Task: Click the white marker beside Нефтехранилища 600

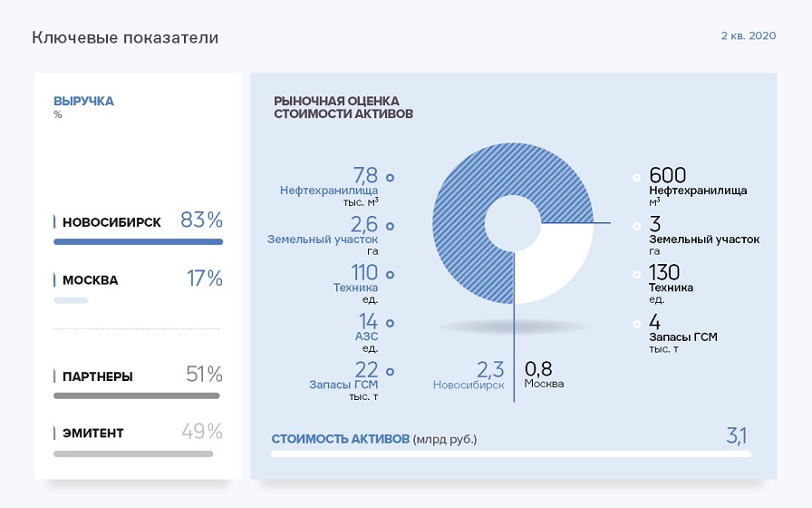Action: (x=637, y=178)
